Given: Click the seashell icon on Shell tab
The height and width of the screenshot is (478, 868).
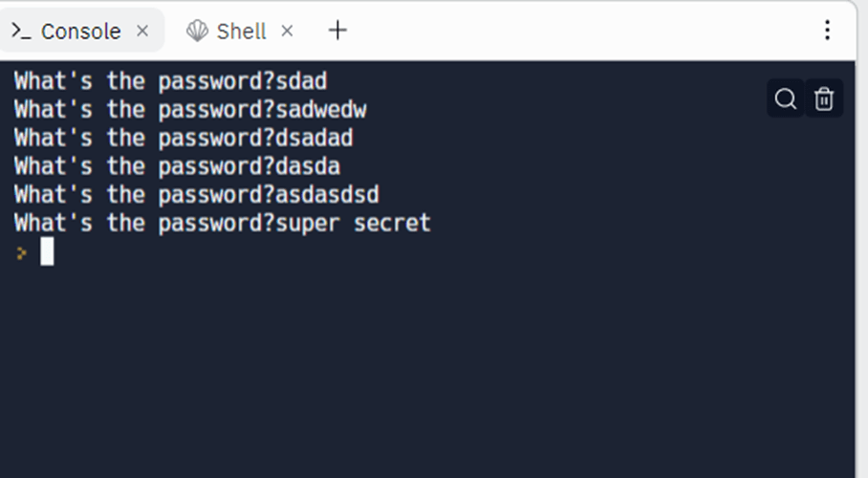Looking at the screenshot, I should coord(197,32).
